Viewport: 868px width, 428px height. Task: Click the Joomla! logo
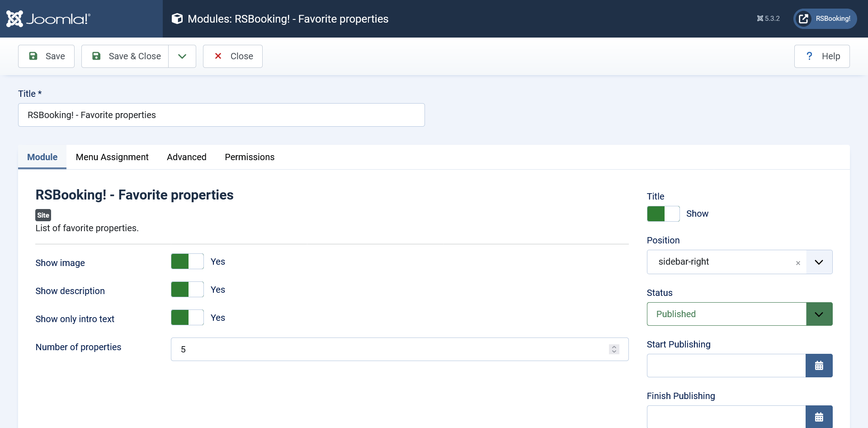(48, 19)
